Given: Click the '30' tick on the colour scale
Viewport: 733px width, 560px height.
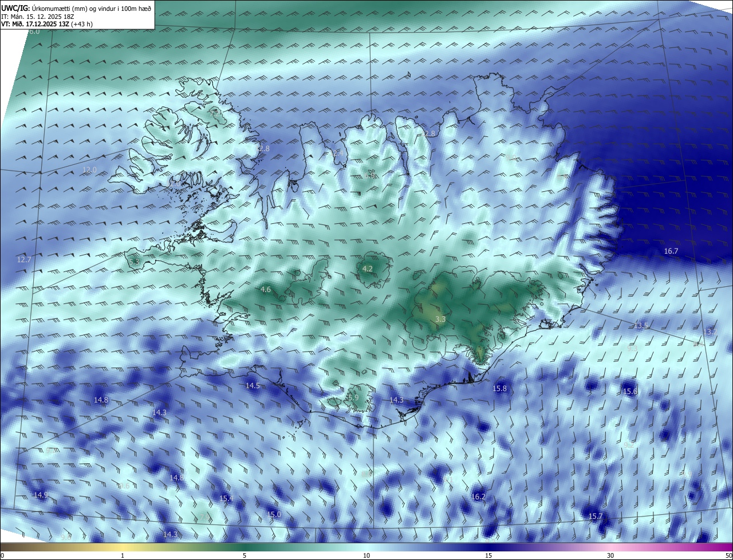Looking at the screenshot, I should [610, 556].
